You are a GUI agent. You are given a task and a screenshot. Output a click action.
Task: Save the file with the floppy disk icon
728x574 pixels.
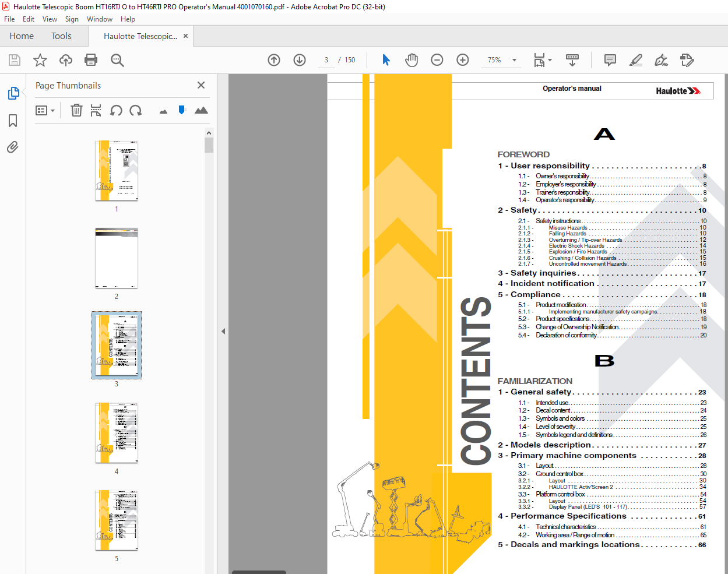15,60
